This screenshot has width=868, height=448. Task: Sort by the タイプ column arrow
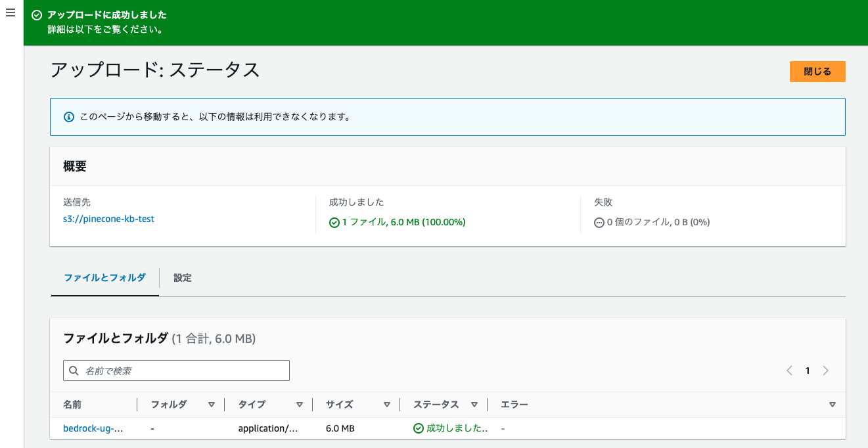(300, 405)
